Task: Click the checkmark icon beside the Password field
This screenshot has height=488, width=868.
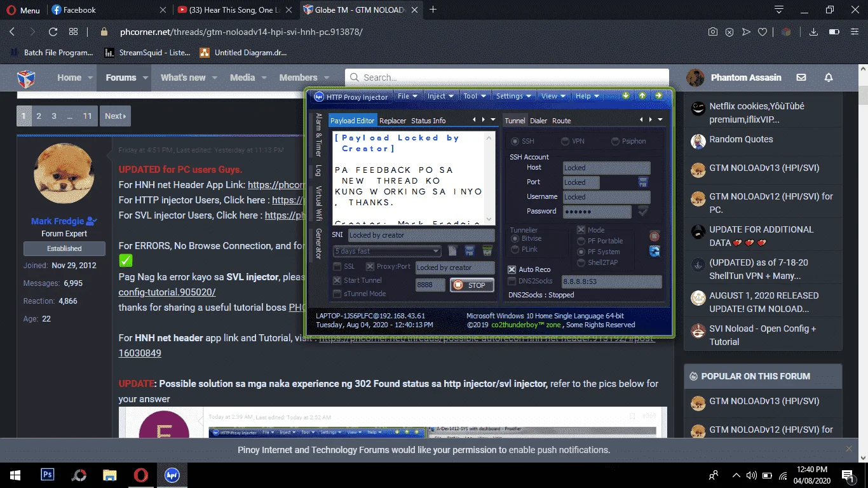Action: [643, 211]
